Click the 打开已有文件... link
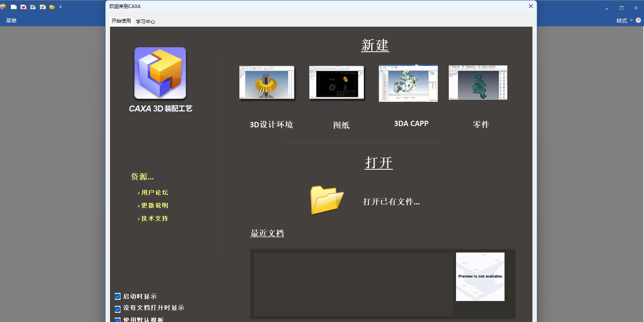 [391, 202]
